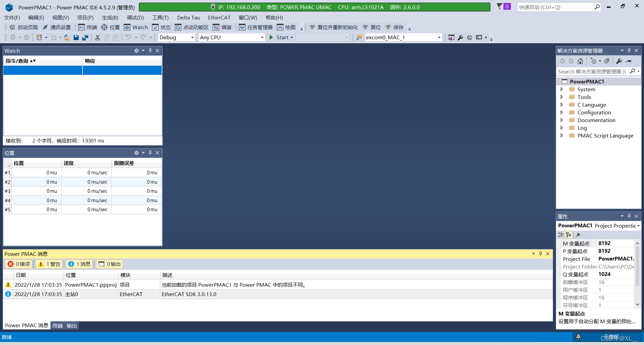Screen dimensions: 644x345
Task: Sort by 指令/查询 column header
Action: [x=43, y=61]
